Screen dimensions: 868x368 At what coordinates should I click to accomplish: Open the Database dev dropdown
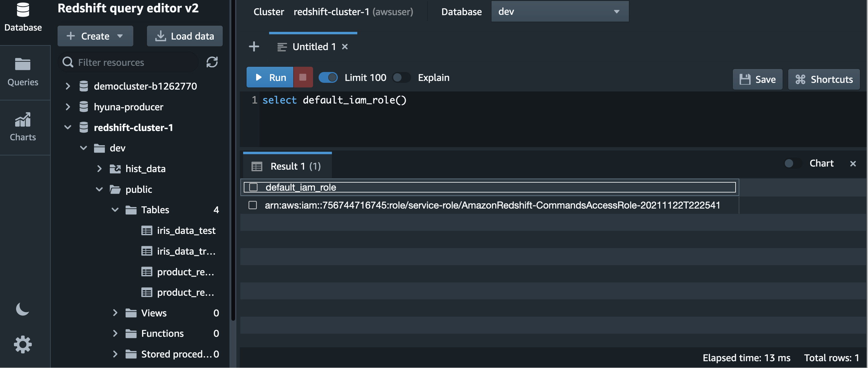coord(560,11)
